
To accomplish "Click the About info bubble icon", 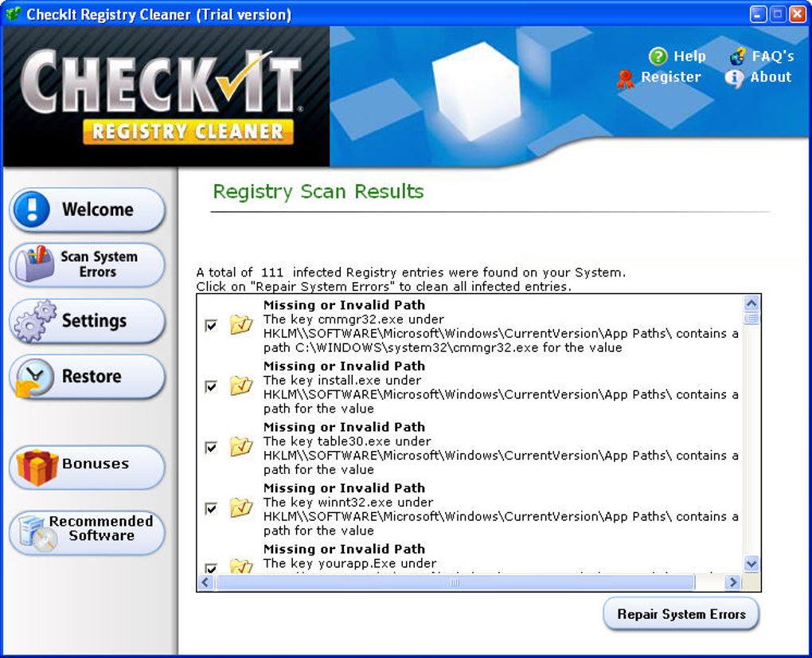I will pyautogui.click(x=734, y=78).
